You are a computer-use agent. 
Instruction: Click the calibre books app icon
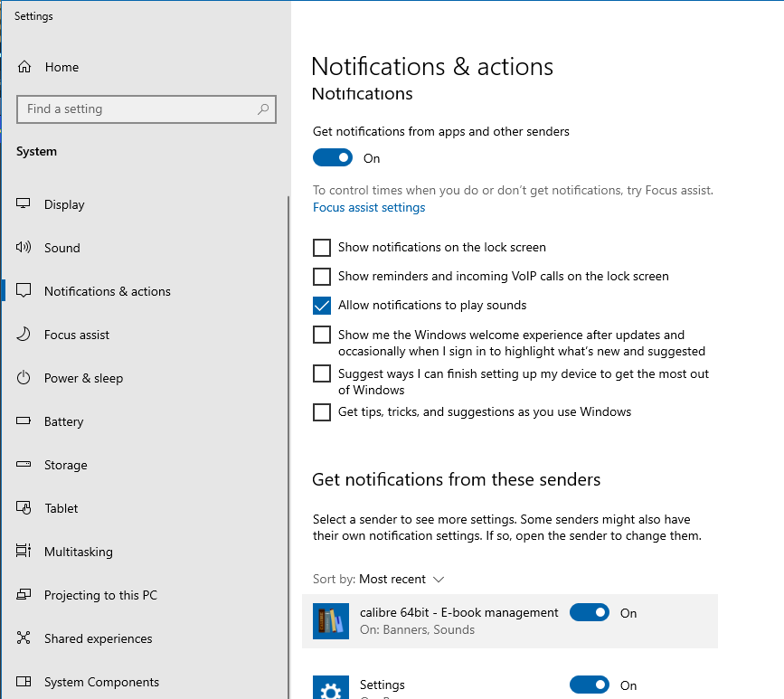pyautogui.click(x=331, y=621)
